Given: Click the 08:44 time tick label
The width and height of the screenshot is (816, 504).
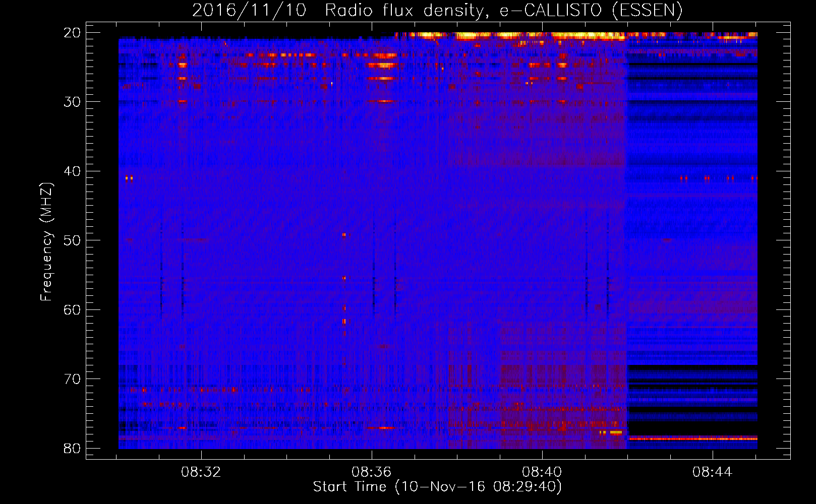Looking at the screenshot, I should pos(712,472).
